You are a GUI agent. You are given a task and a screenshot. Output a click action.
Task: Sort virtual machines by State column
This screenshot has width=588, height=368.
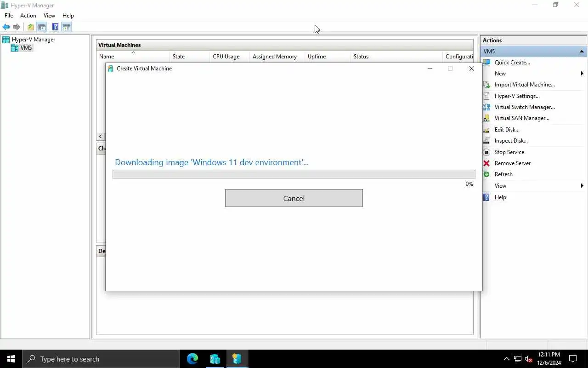(x=189, y=57)
